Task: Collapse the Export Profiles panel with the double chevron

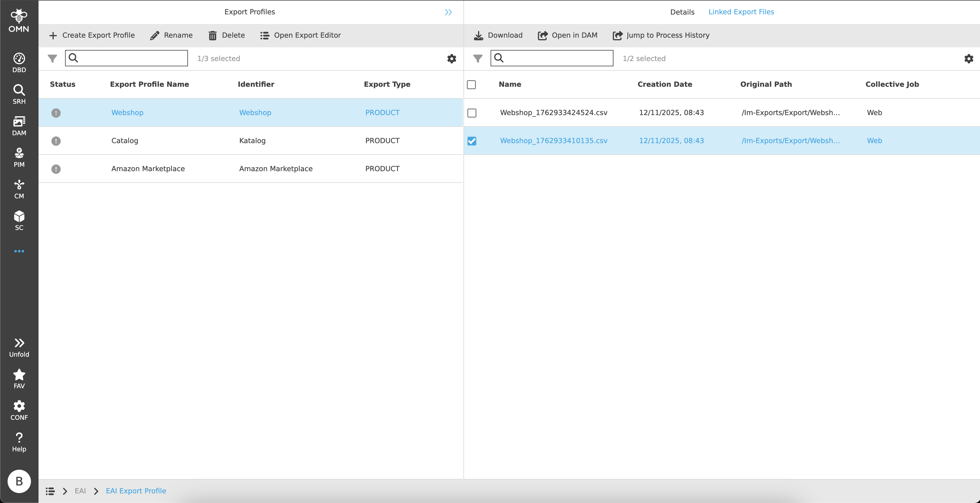Action: [448, 12]
